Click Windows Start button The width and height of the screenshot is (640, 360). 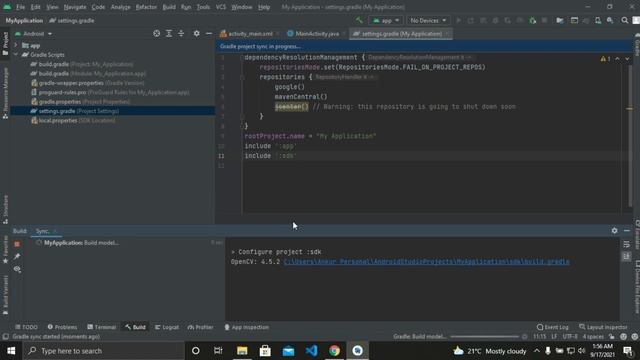pos(11,351)
